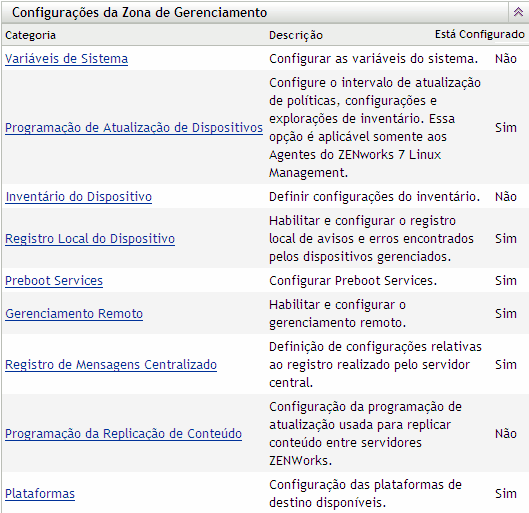Select 'Sim' status of Preboot Services

[506, 281]
